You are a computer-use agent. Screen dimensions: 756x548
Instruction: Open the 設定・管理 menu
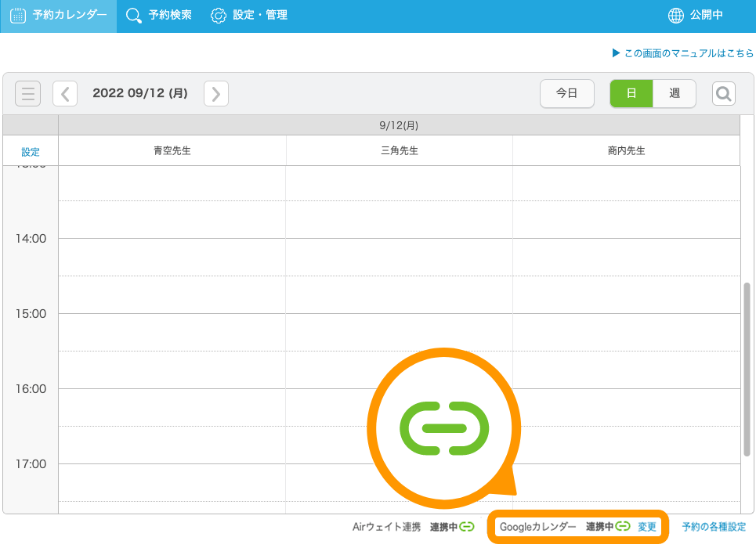point(249,16)
